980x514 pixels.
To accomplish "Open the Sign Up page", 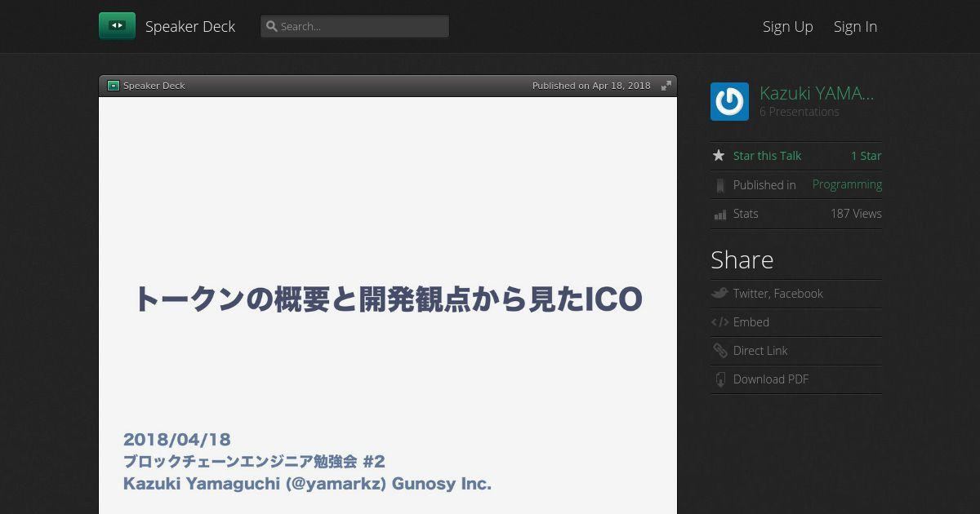I will coord(787,26).
